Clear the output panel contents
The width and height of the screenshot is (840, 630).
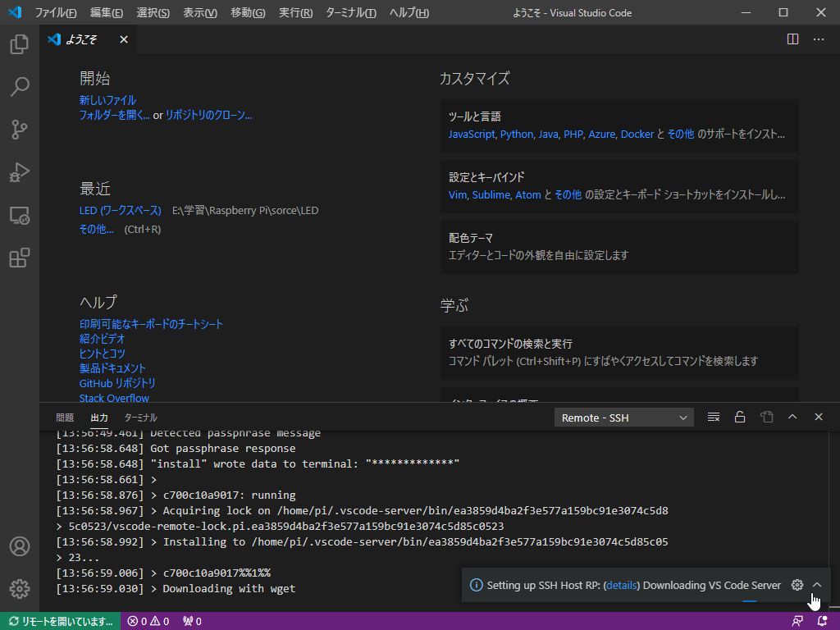pos(713,417)
